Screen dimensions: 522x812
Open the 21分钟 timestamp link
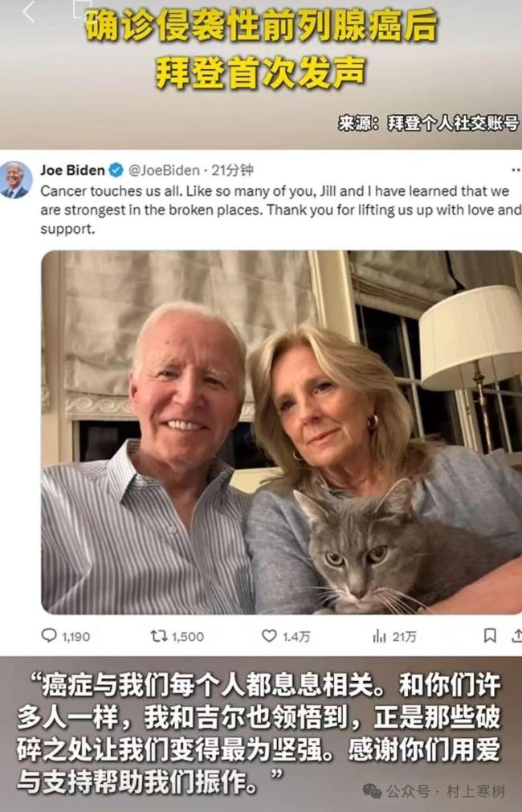pos(232,169)
